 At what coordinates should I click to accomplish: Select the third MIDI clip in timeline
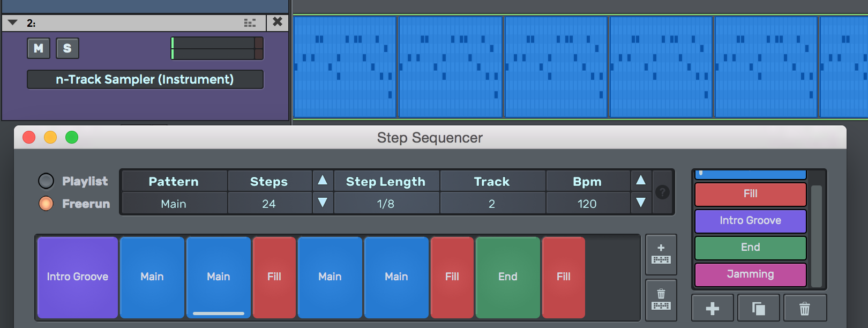click(556, 67)
